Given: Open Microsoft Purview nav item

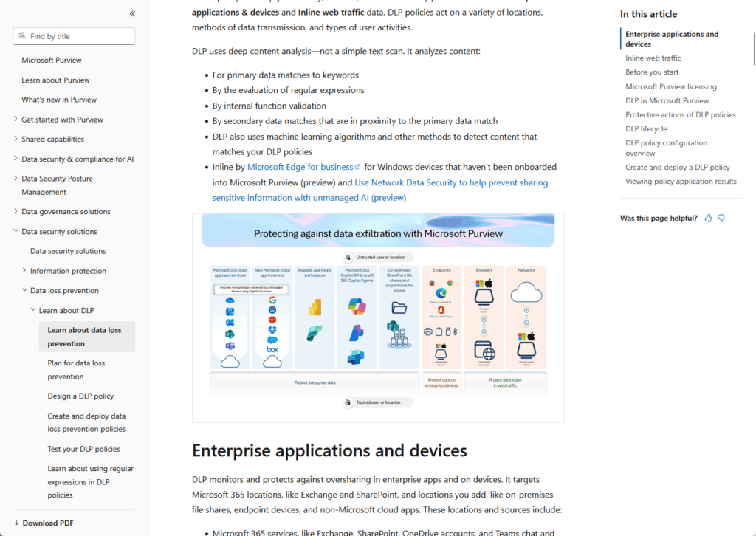Looking at the screenshot, I should pos(52,61).
